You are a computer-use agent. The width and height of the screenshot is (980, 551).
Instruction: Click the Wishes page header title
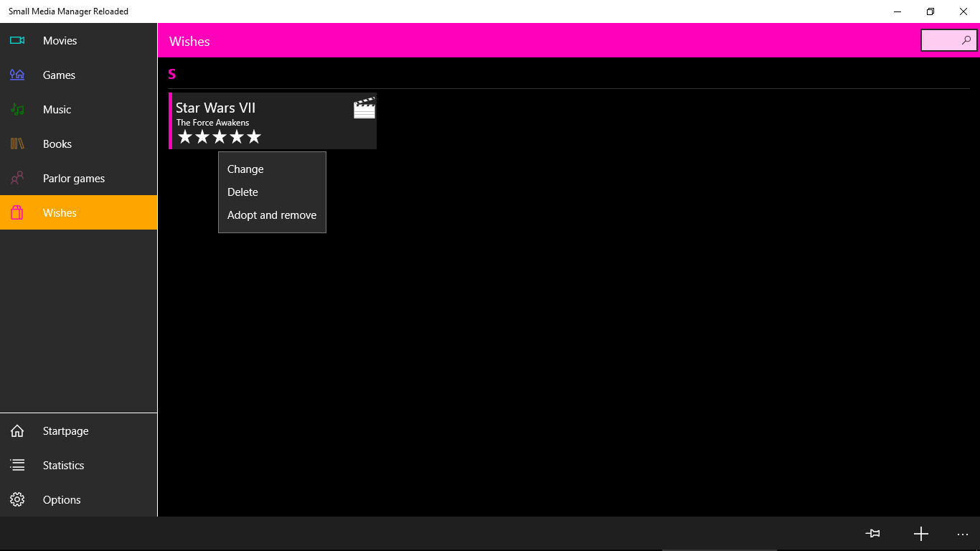[x=189, y=42]
